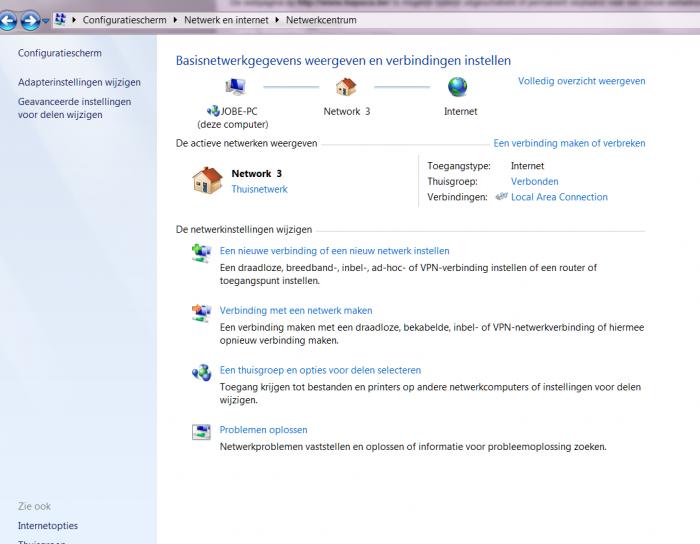
Task: Click the Network 3 label under map house
Action: pyautogui.click(x=347, y=112)
